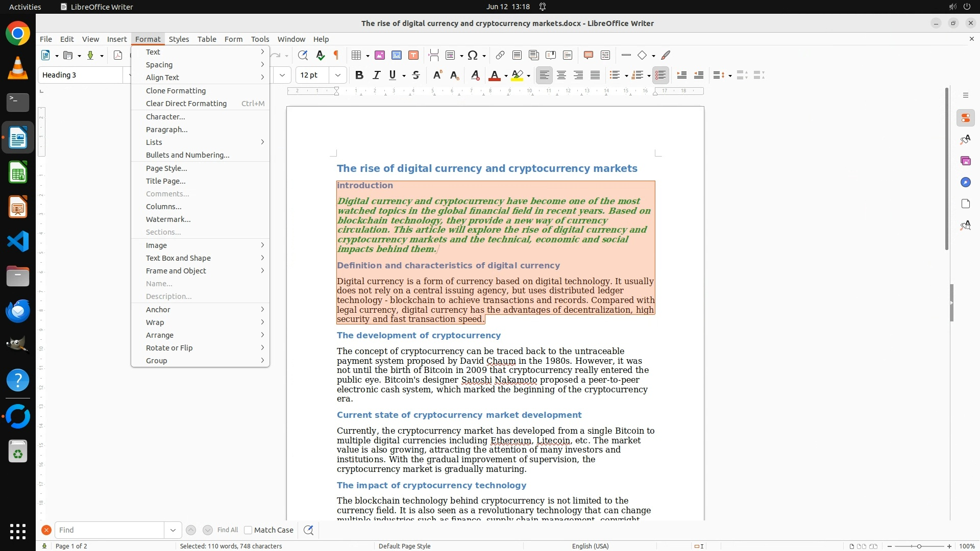Click the Increase Indent icon
Screen dimensions: 980x551
pos(681,76)
